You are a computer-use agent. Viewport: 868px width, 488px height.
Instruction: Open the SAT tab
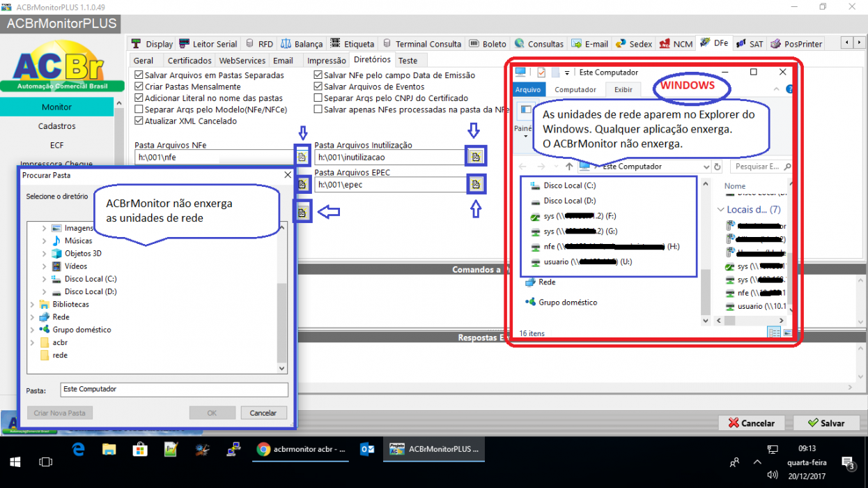pyautogui.click(x=750, y=43)
